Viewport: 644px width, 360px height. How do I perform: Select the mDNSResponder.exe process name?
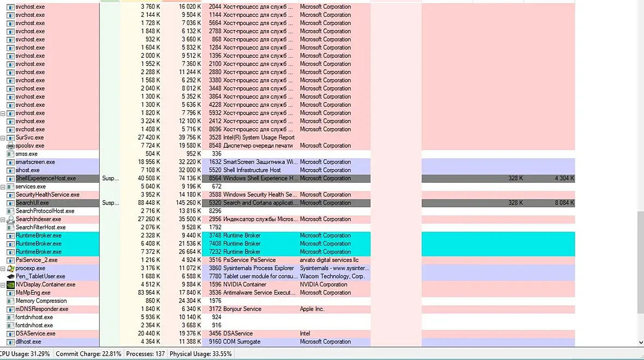42,309
